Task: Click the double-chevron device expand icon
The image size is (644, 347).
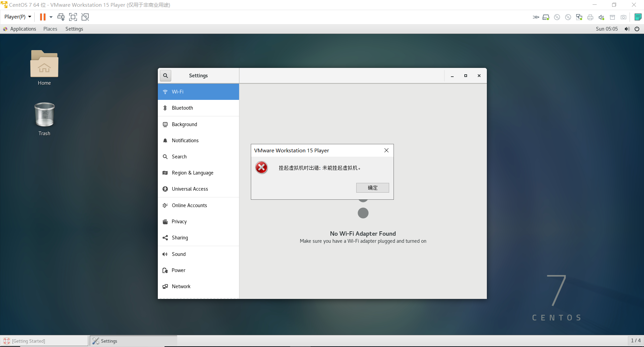Action: point(536,17)
